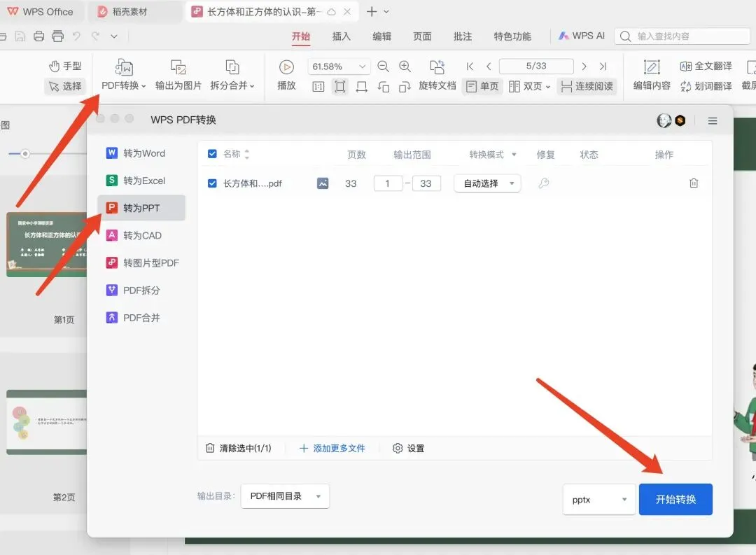Select the 手型 hand tool

(x=65, y=66)
